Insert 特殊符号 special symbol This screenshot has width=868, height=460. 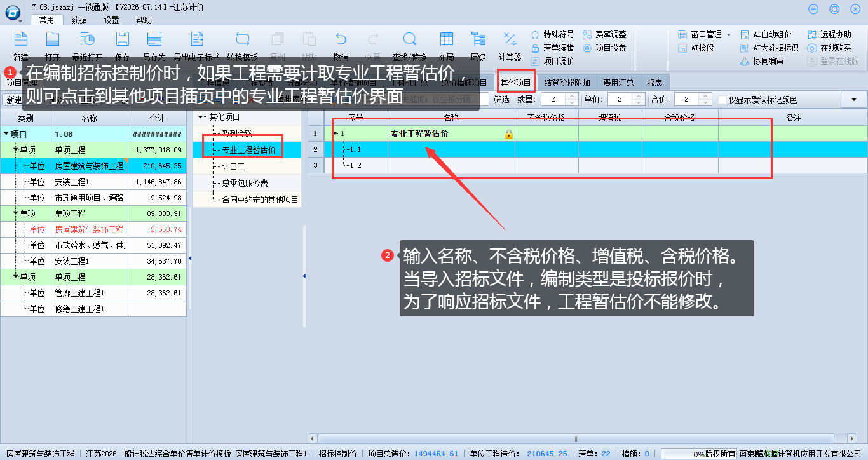552,34
